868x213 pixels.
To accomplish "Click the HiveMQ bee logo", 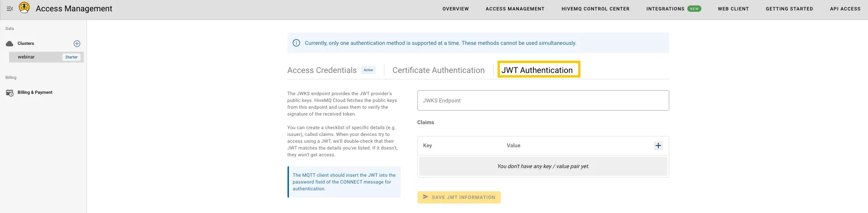I will 24,8.
